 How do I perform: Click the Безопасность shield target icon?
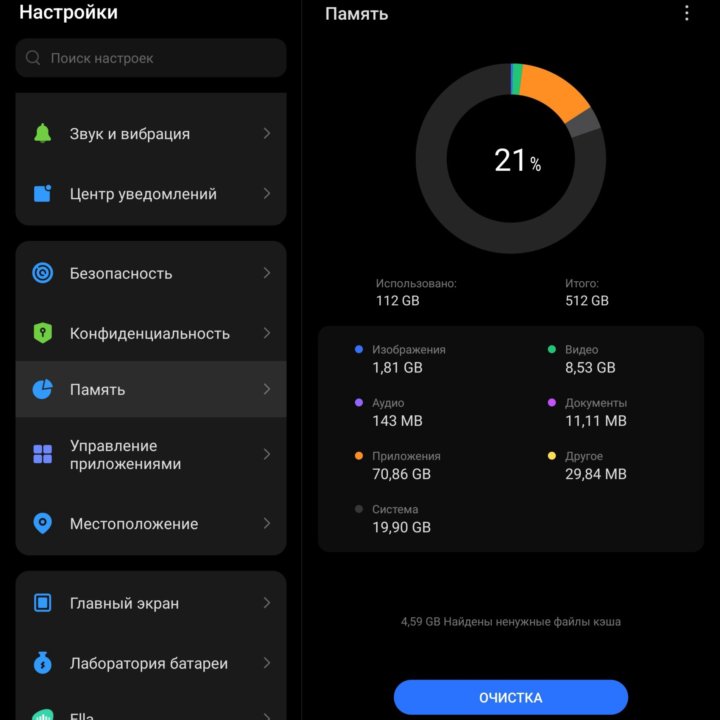(x=42, y=273)
